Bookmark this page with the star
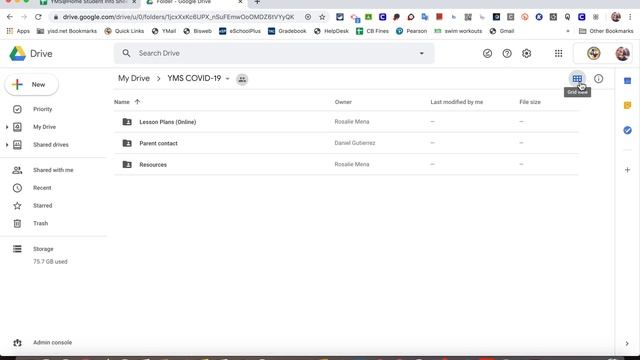The width and height of the screenshot is (640, 360). (x=322, y=17)
